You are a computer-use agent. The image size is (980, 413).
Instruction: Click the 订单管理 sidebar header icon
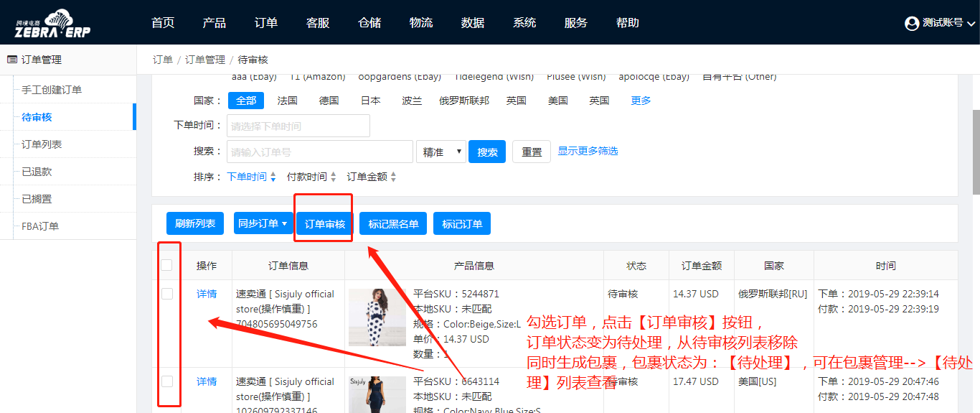[x=11, y=60]
